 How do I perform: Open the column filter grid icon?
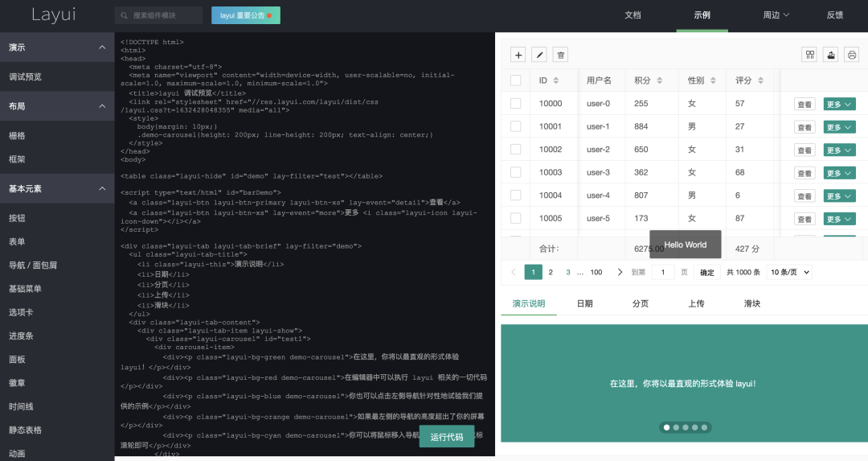(810, 54)
